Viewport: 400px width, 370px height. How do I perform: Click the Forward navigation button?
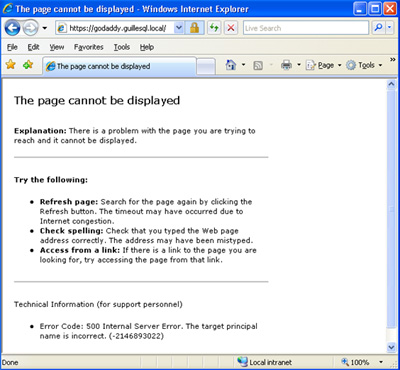[x=31, y=28]
